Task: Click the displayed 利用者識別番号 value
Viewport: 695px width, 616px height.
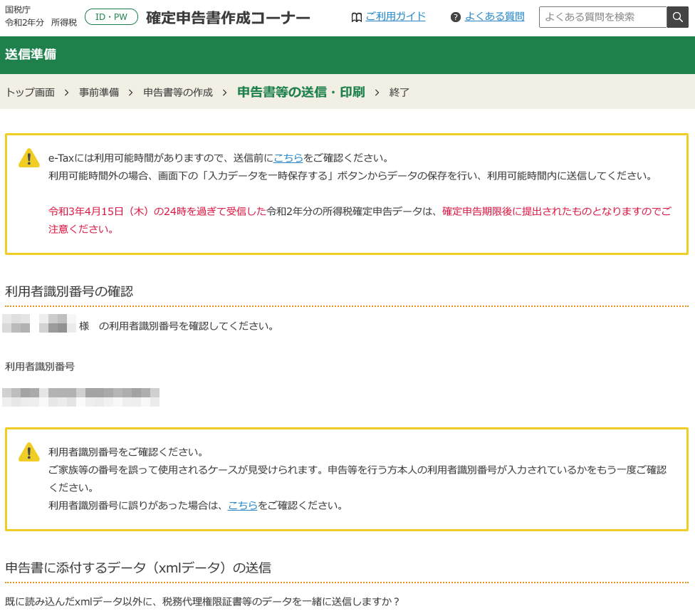Action: pyautogui.click(x=80, y=397)
